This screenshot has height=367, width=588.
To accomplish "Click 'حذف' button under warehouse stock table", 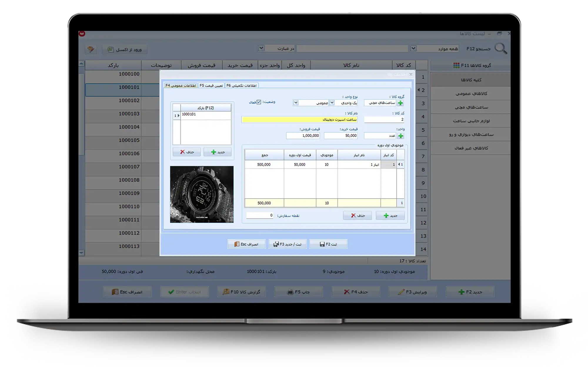I will click(358, 216).
